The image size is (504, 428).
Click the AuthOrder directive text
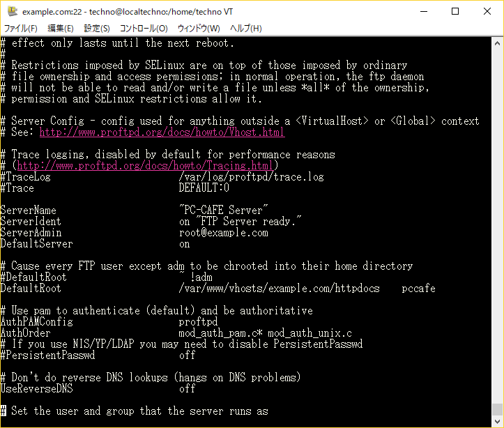[x=25, y=333]
